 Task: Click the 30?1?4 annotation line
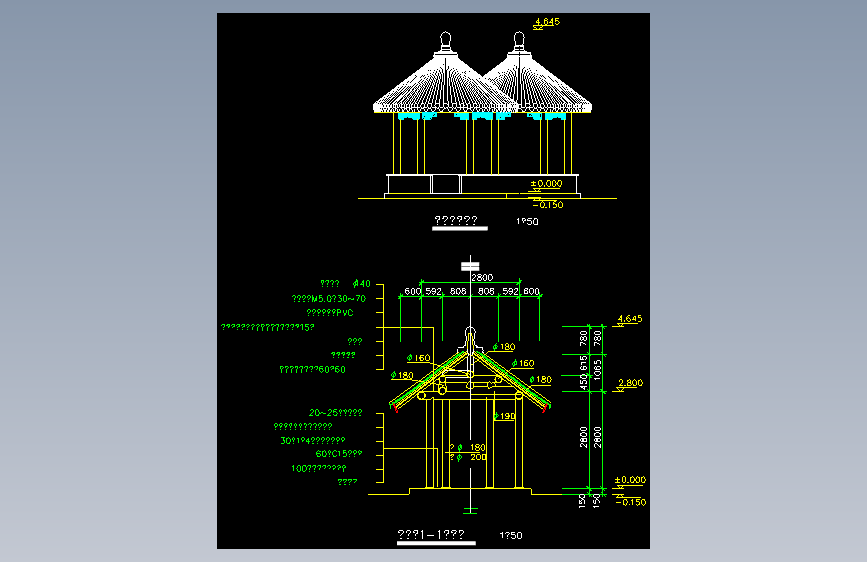[x=313, y=440]
